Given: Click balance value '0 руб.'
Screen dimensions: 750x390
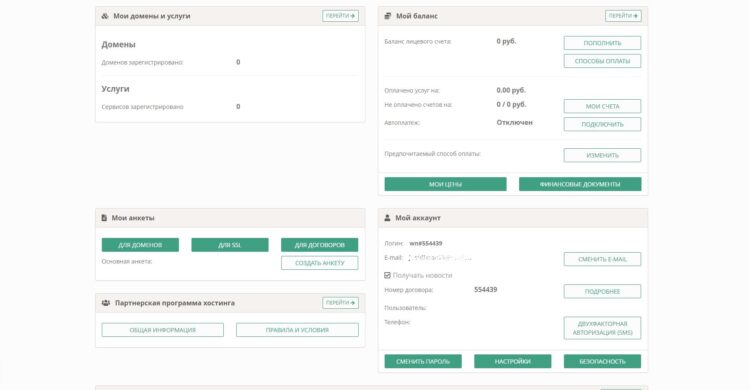Looking at the screenshot, I should point(506,41).
